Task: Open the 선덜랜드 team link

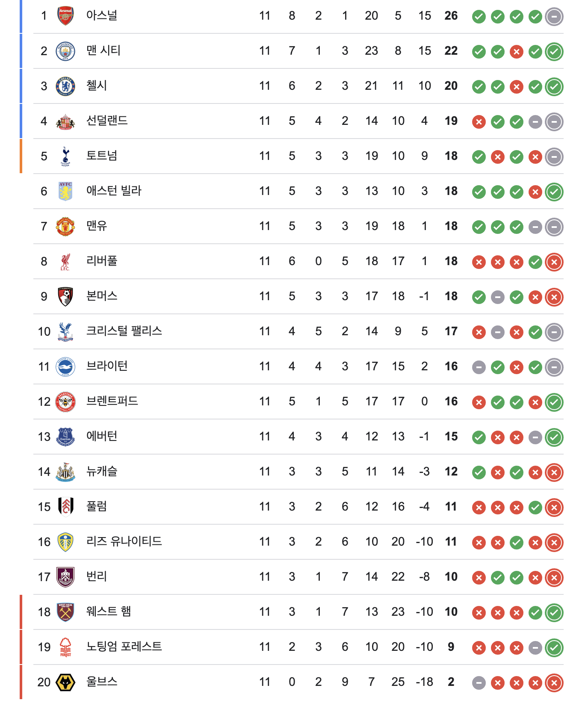Action: click(107, 121)
